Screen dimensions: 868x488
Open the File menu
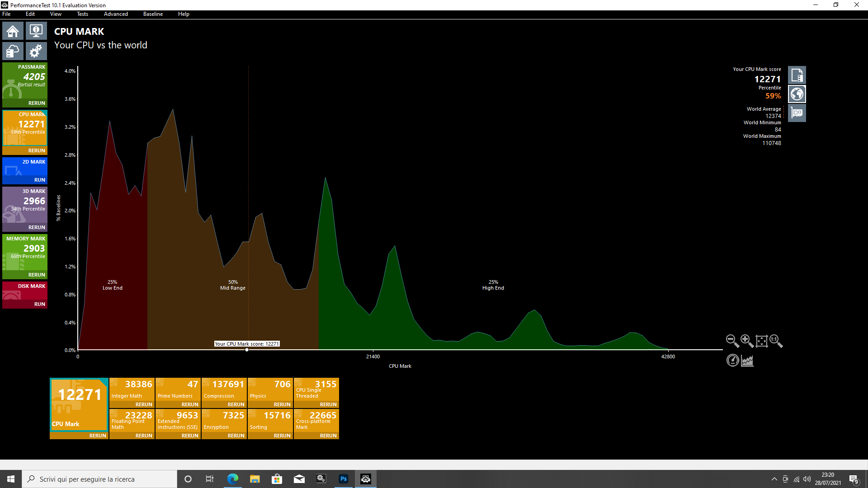[x=6, y=14]
